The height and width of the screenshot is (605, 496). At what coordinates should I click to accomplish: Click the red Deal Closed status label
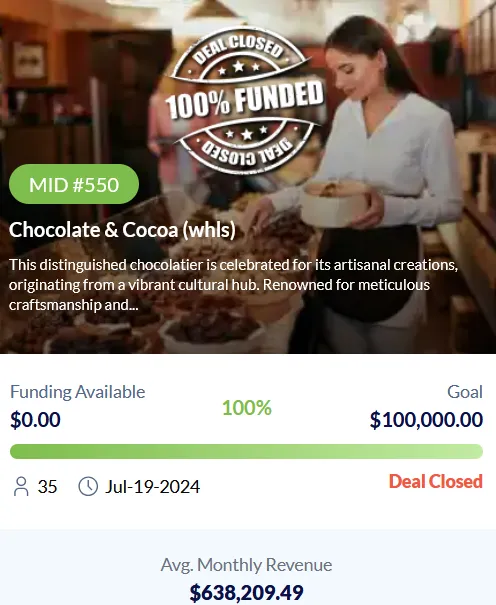coord(436,481)
